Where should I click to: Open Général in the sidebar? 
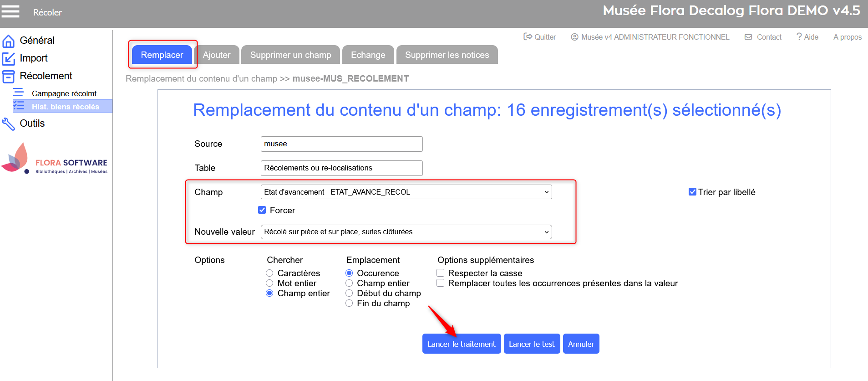(37, 41)
